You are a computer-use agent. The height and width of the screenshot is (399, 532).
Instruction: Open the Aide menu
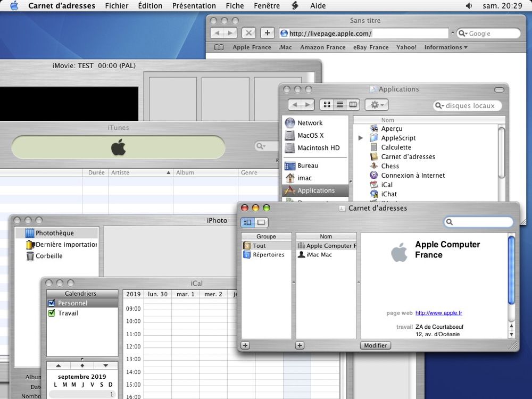click(318, 6)
